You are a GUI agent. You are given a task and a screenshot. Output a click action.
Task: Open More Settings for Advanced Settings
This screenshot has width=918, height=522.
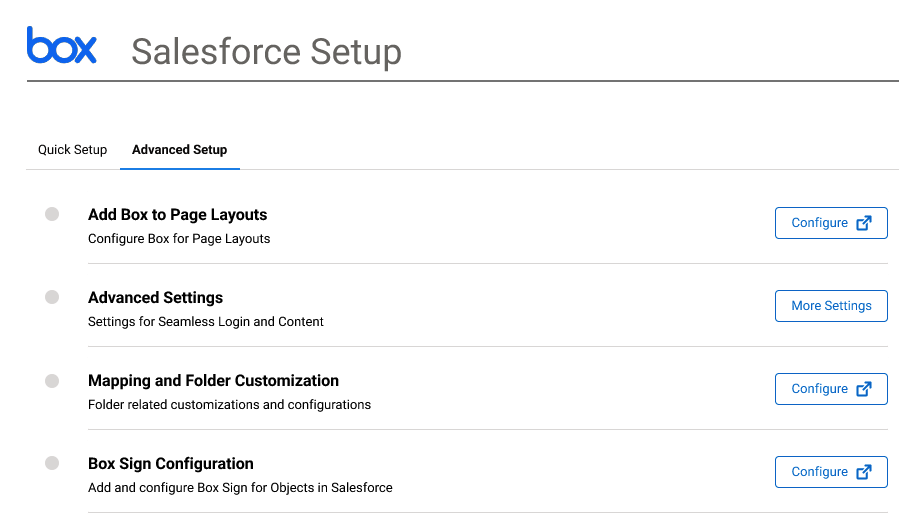point(831,306)
